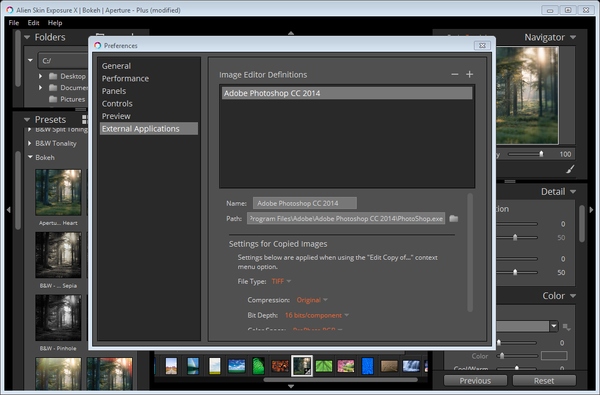The width and height of the screenshot is (600, 395).
Task: Click the right panel vertical scrollbar
Action: (x=582, y=224)
